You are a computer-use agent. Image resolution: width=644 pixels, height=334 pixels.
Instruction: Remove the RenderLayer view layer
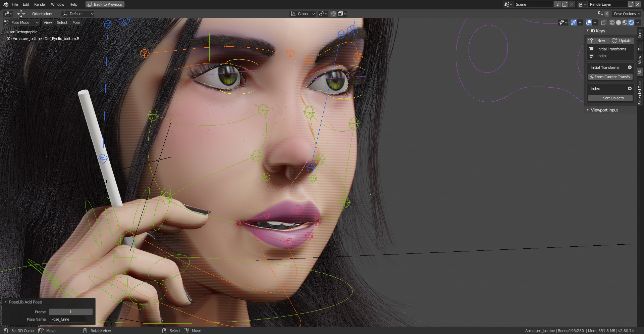point(638,4)
